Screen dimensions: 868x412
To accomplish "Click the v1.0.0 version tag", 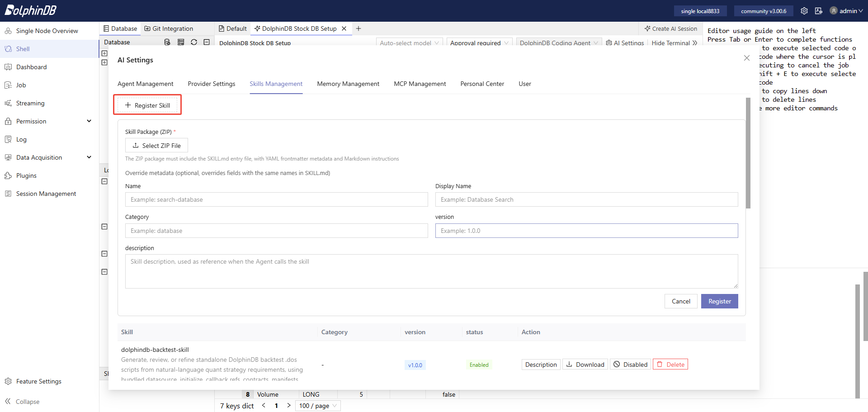I will click(415, 365).
